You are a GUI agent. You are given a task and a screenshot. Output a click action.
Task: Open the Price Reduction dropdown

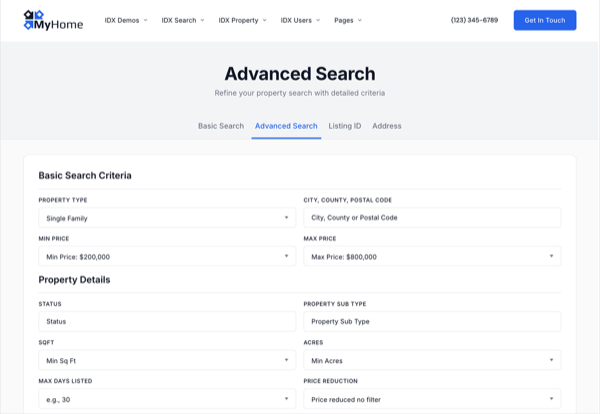click(432, 399)
